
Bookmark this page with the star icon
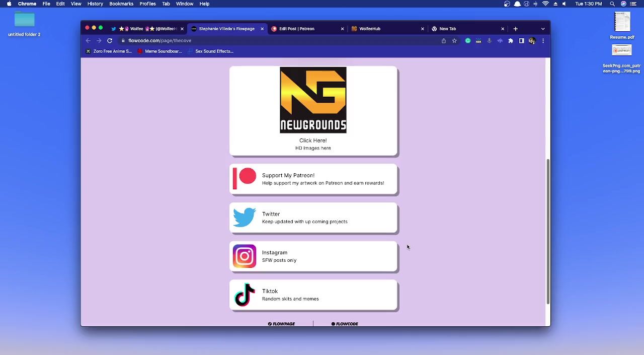tap(454, 41)
